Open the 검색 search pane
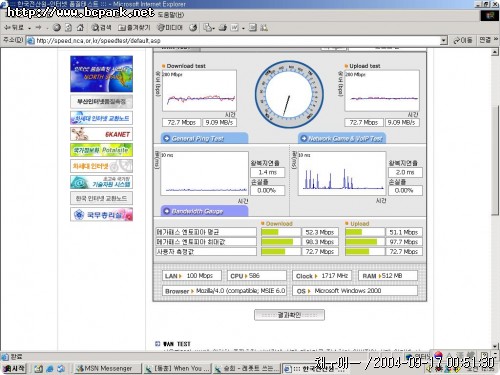500x375 pixels. 101,28
